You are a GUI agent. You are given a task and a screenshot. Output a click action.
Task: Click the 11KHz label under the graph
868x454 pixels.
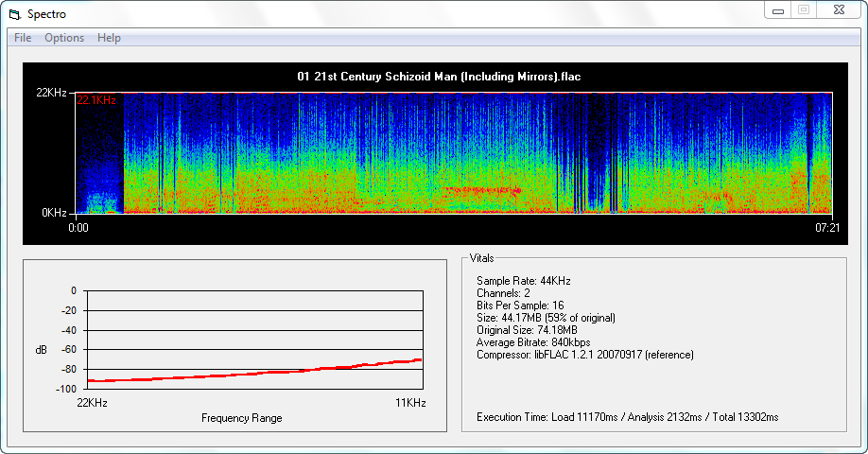click(x=408, y=404)
